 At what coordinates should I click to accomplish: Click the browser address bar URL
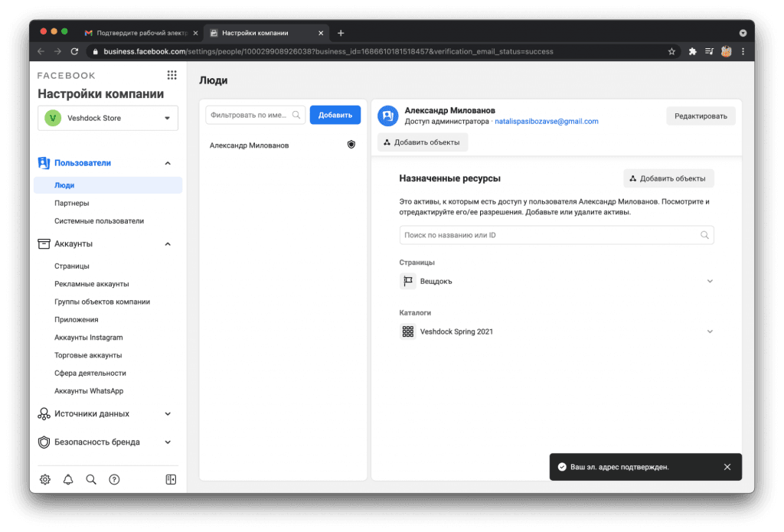click(328, 51)
